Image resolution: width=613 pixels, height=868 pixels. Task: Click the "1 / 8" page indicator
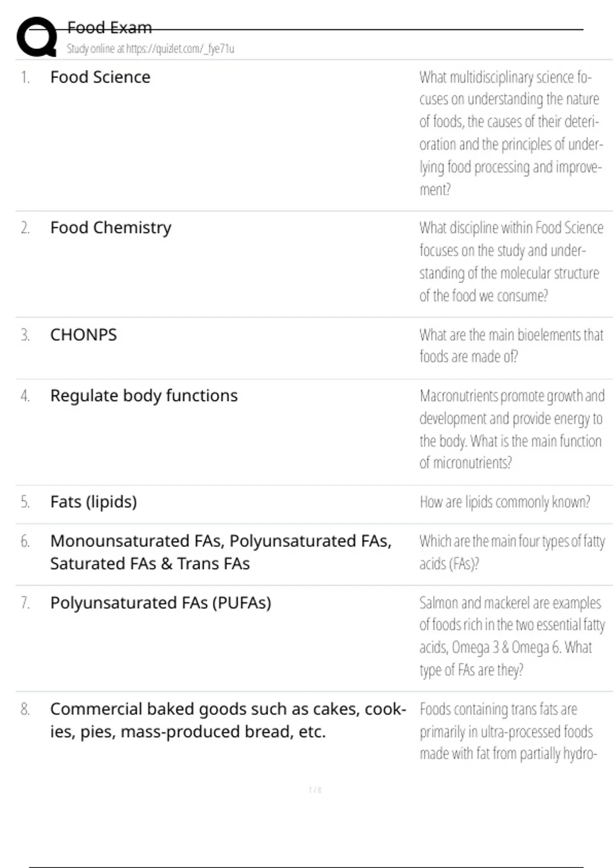(x=315, y=790)
